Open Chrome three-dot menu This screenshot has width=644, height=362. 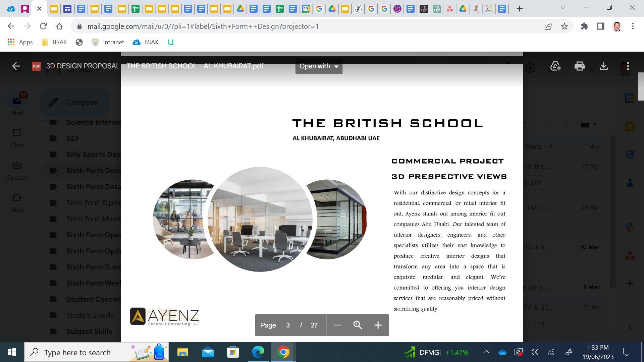coord(633,26)
